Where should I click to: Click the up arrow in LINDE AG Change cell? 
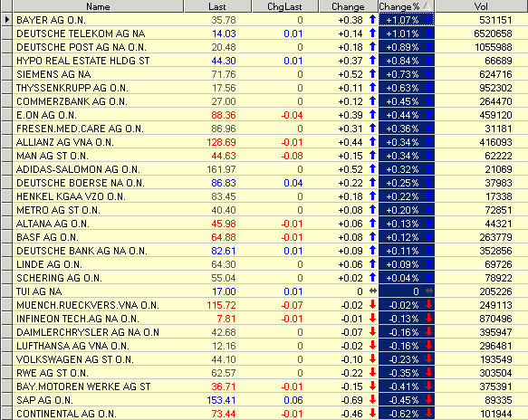[x=372, y=263]
